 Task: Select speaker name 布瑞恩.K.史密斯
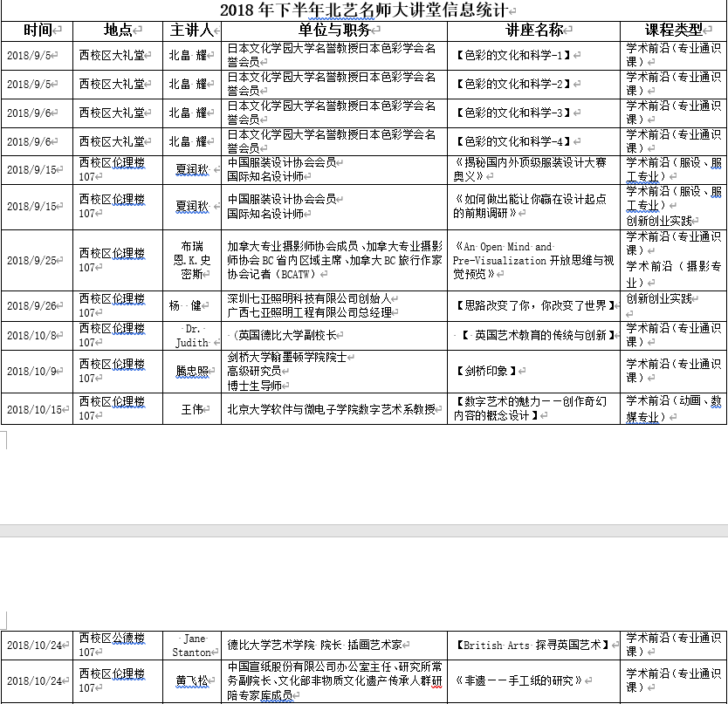click(x=192, y=261)
